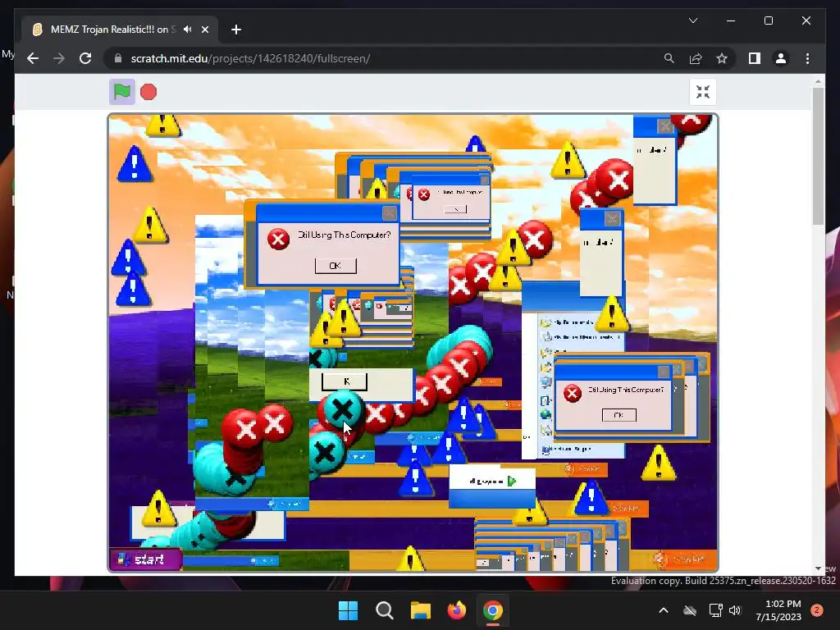Image resolution: width=840 pixels, height=630 pixels.
Task: Toggle the Chrome side panel
Action: [755, 58]
